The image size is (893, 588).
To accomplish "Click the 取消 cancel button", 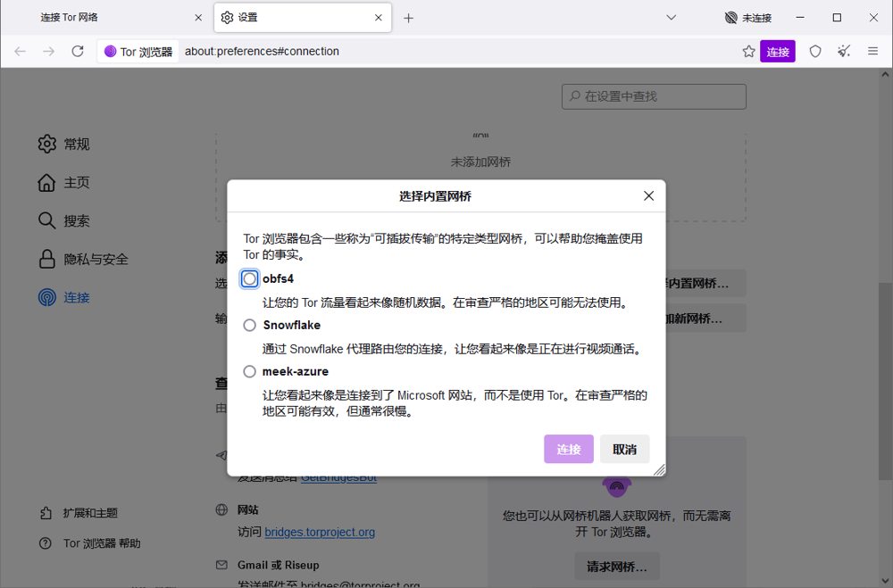I will tap(624, 450).
